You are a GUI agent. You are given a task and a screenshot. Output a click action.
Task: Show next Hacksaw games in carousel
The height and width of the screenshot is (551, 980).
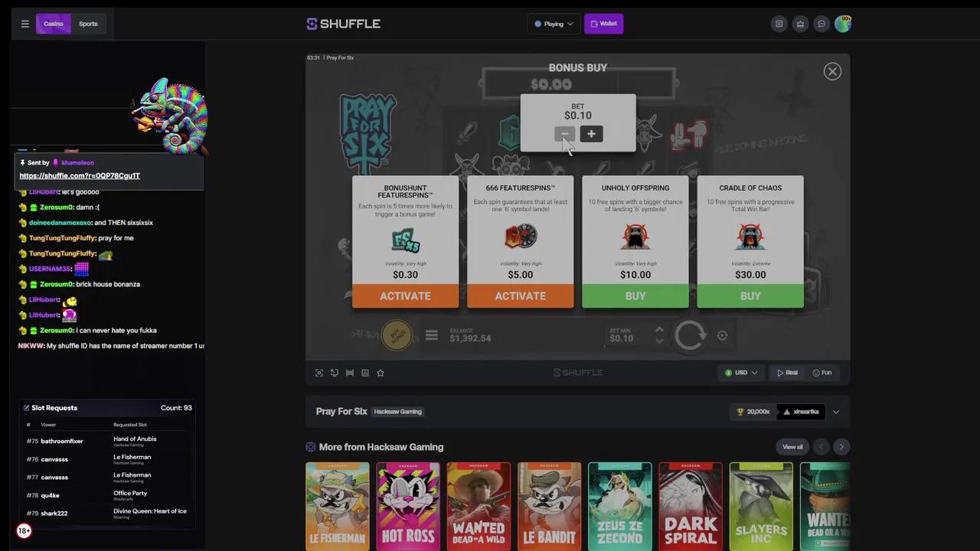pos(841,447)
